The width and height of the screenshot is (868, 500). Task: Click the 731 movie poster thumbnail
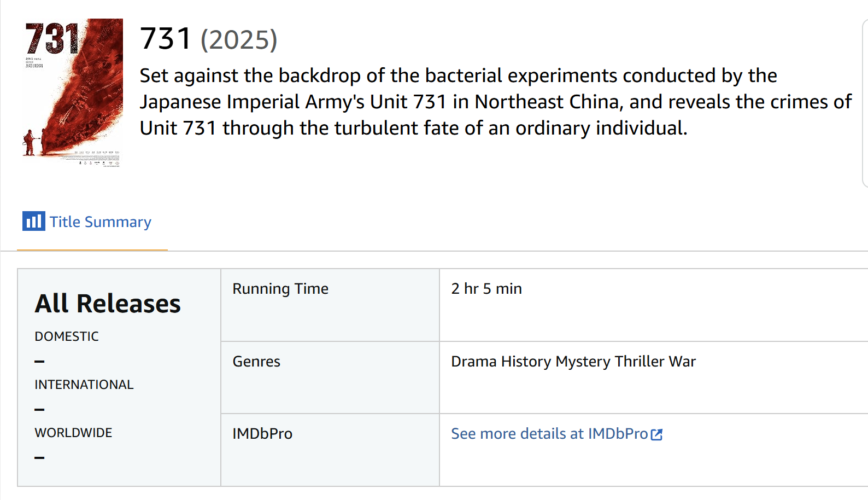point(73,93)
